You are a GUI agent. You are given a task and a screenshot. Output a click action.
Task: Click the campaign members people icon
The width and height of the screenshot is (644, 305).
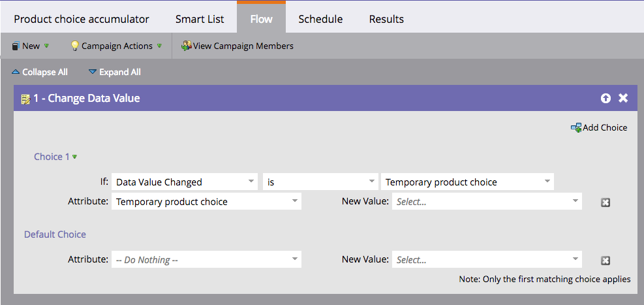(187, 46)
